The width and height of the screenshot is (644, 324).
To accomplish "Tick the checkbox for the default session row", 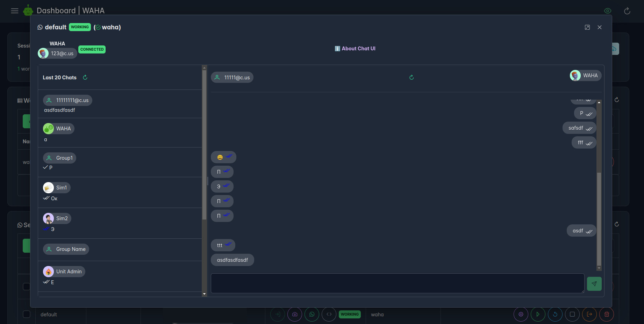I will (x=27, y=314).
